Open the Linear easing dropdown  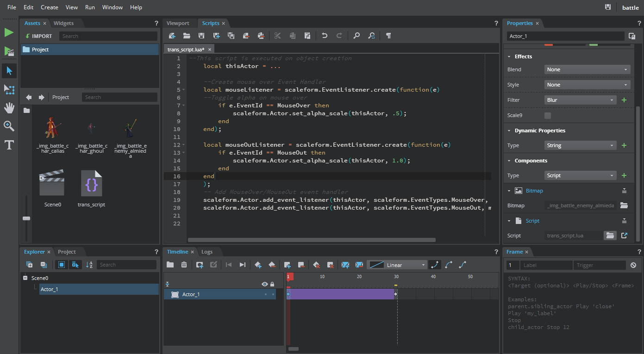click(x=397, y=265)
